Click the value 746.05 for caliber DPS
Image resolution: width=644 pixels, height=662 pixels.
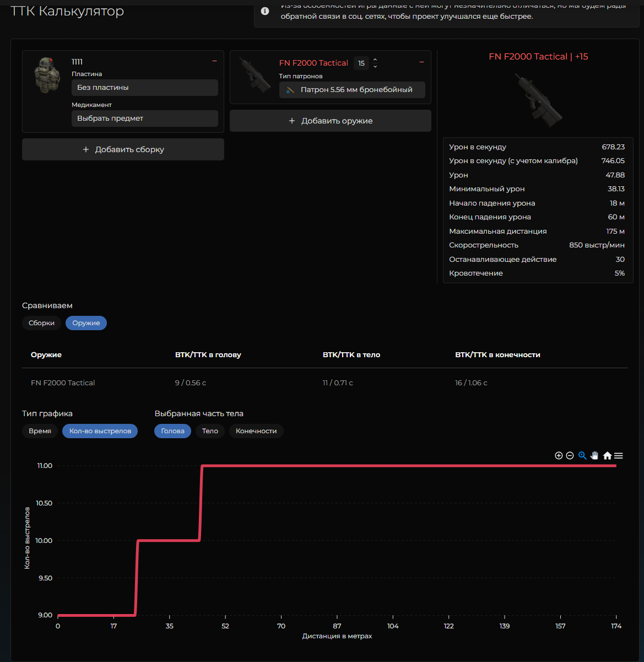click(x=613, y=161)
